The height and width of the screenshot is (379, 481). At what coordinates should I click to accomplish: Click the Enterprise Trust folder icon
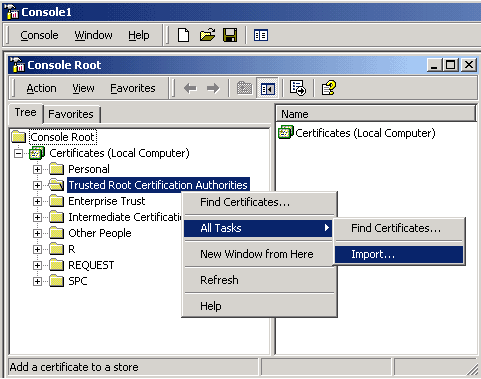(x=56, y=201)
